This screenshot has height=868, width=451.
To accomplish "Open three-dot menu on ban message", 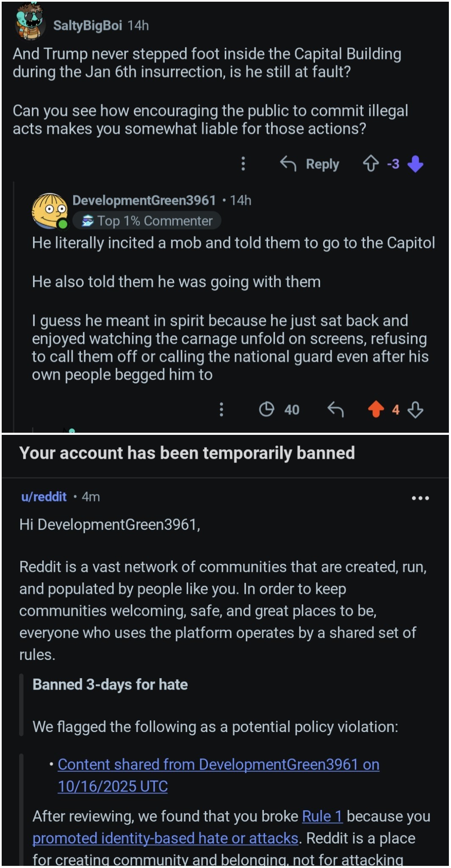I will (x=420, y=498).
